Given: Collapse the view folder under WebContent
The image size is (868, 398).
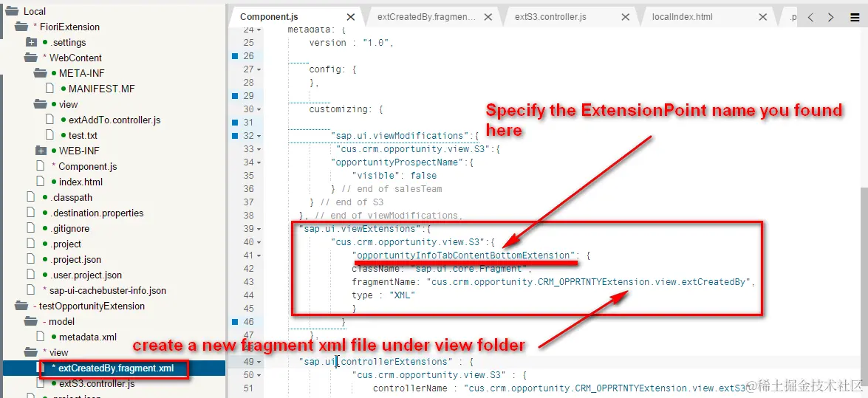Looking at the screenshot, I should pyautogui.click(x=41, y=104).
